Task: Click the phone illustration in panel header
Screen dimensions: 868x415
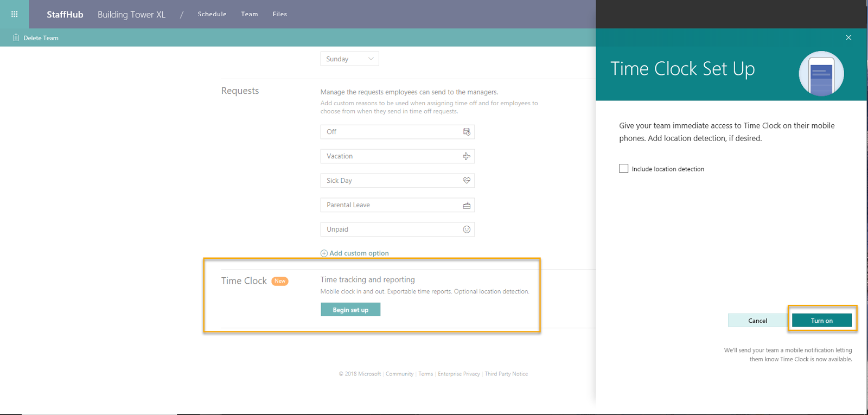Action: coord(821,73)
